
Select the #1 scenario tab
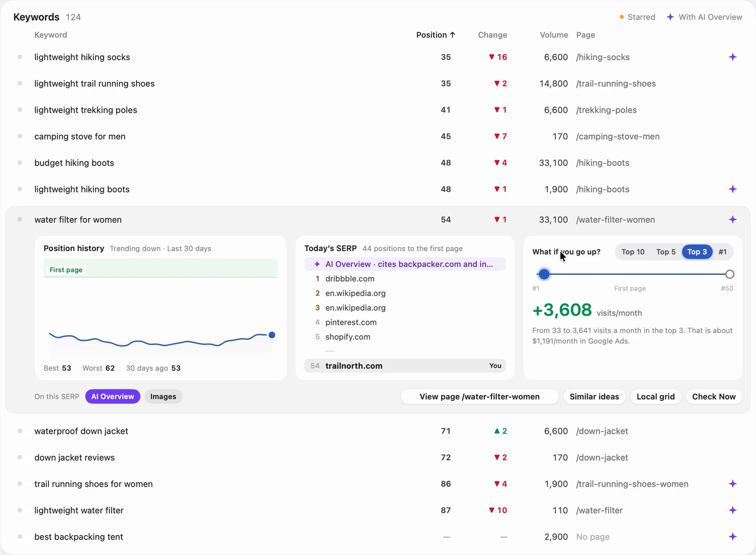pos(723,252)
